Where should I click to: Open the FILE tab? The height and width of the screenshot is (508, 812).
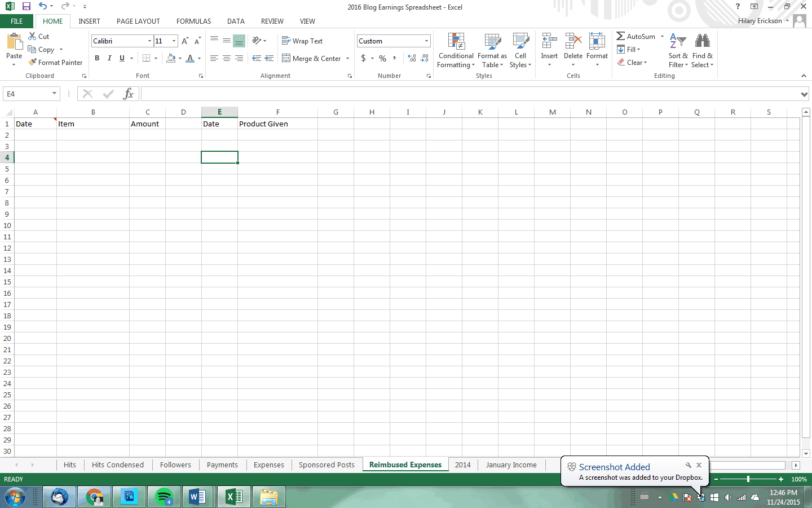(x=17, y=21)
